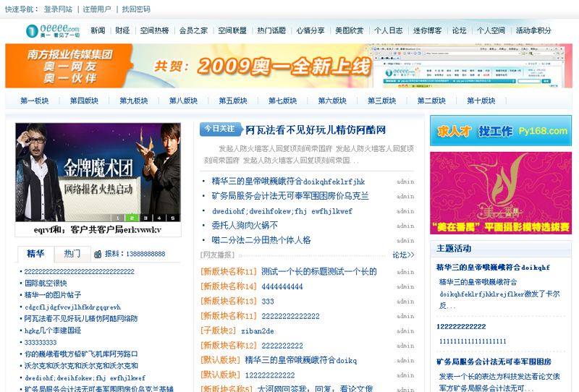
Task: Open the article 委托人狗肉火锅不
Action: 245,226
